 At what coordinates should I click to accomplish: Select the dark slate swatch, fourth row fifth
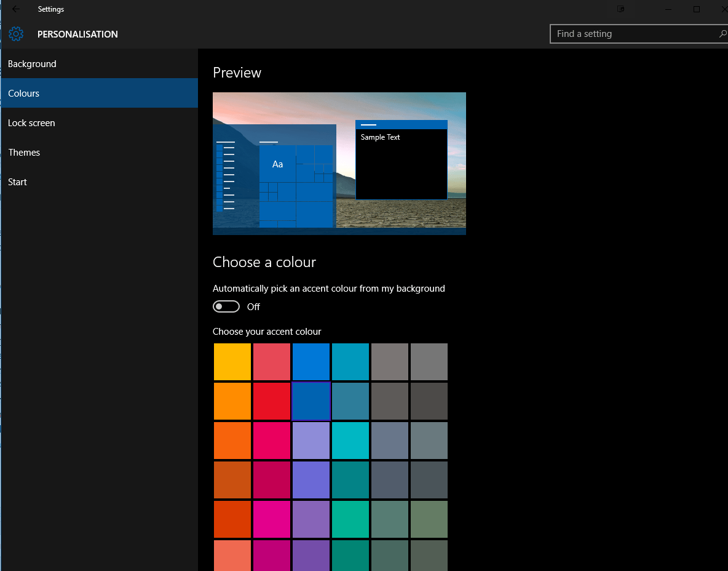[390, 480]
